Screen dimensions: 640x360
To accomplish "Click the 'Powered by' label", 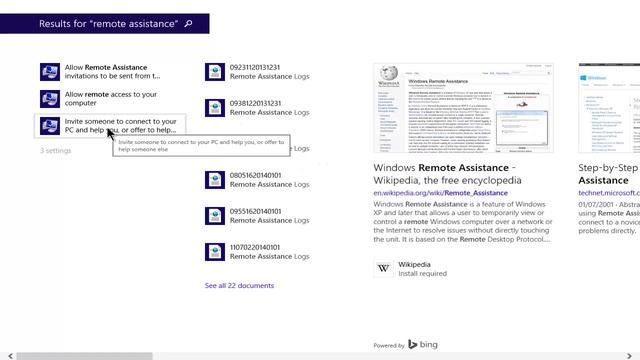I will (389, 345).
